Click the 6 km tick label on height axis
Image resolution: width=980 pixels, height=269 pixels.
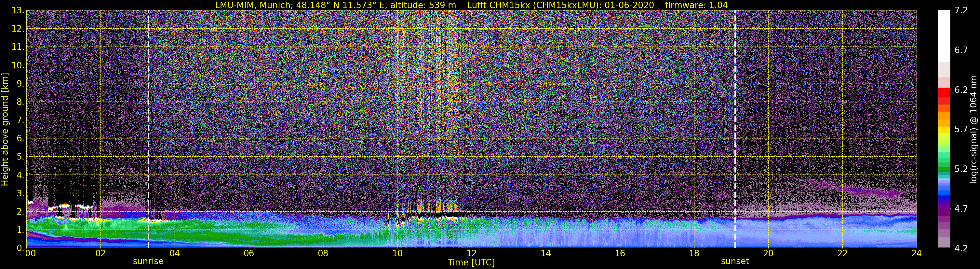(x=20, y=138)
